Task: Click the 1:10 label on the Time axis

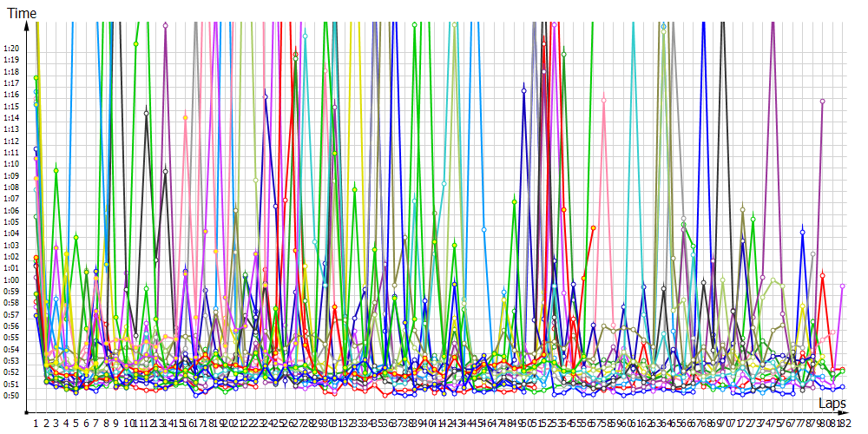Action: click(x=12, y=164)
